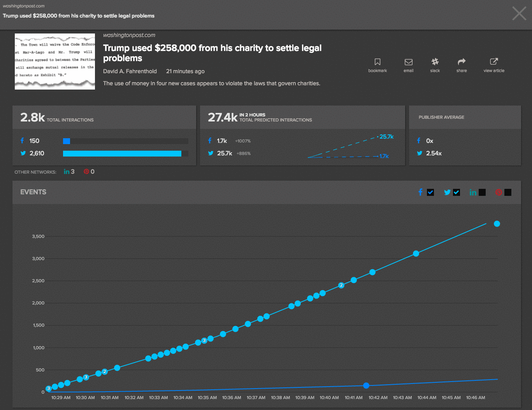The height and width of the screenshot is (410, 532).
Task: Click the Twitter count 2,610
Action: pos(37,153)
